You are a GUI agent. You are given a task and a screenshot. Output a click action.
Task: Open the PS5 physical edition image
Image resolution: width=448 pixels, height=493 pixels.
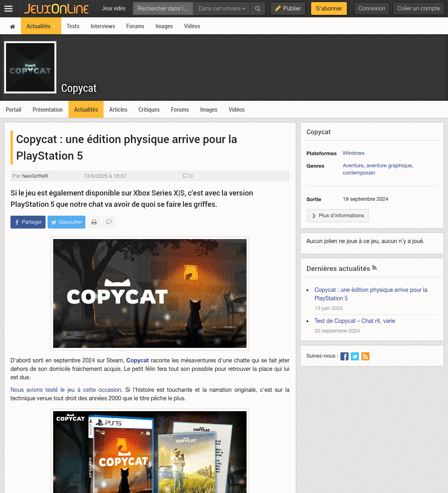tap(150, 451)
